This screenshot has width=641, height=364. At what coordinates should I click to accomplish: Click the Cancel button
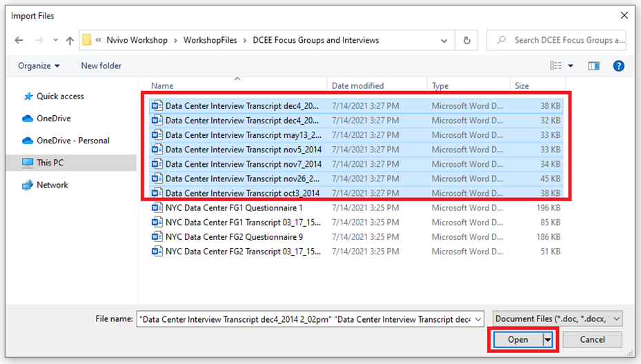click(x=592, y=339)
